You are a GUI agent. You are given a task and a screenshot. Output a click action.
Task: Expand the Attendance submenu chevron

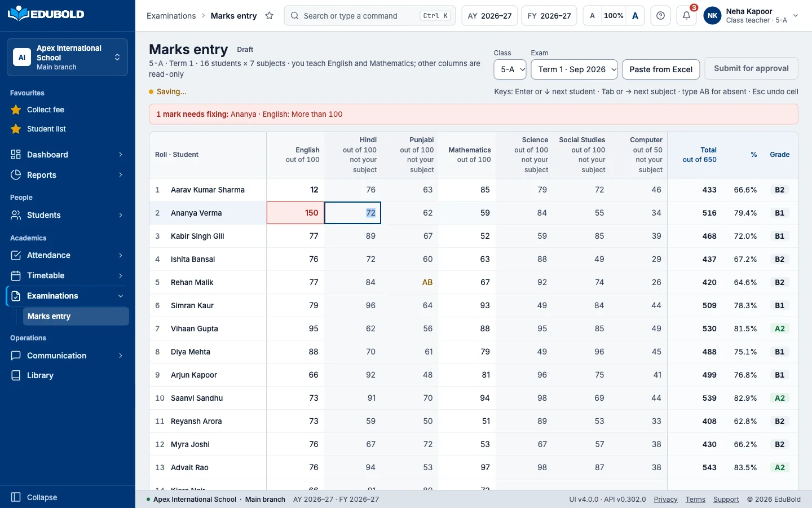pos(121,255)
